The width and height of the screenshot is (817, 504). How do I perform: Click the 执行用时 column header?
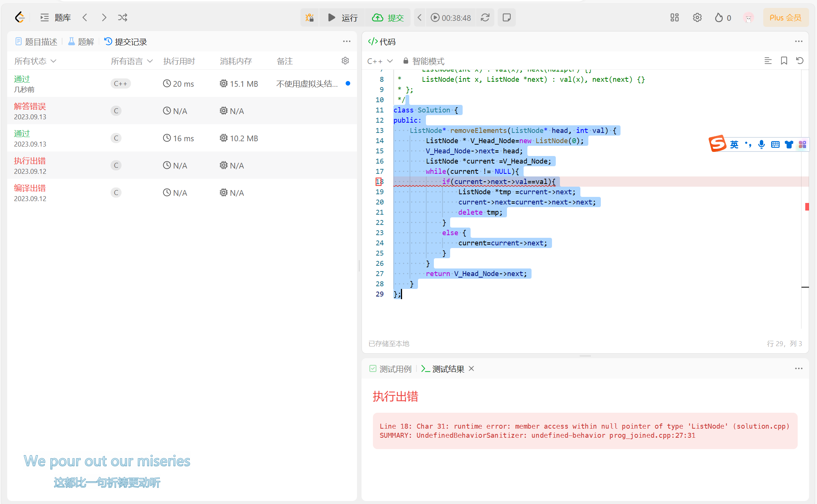179,61
